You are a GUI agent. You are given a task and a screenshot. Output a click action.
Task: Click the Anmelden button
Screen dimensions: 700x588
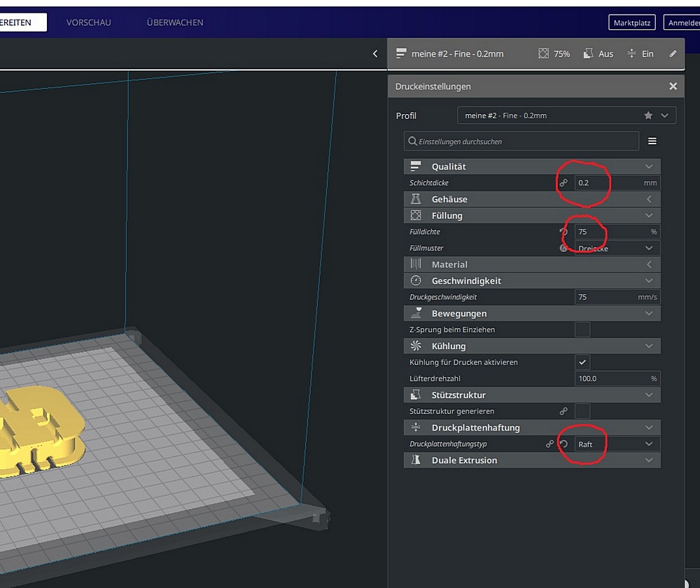pyautogui.click(x=682, y=23)
